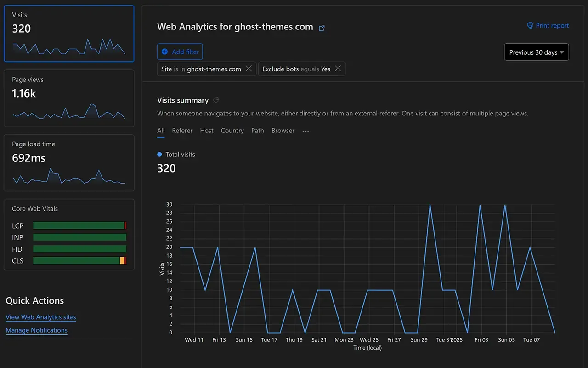Screen dimensions: 588x368
Task: Remove the Exclude bots equals Yes filter
Action: [338, 69]
